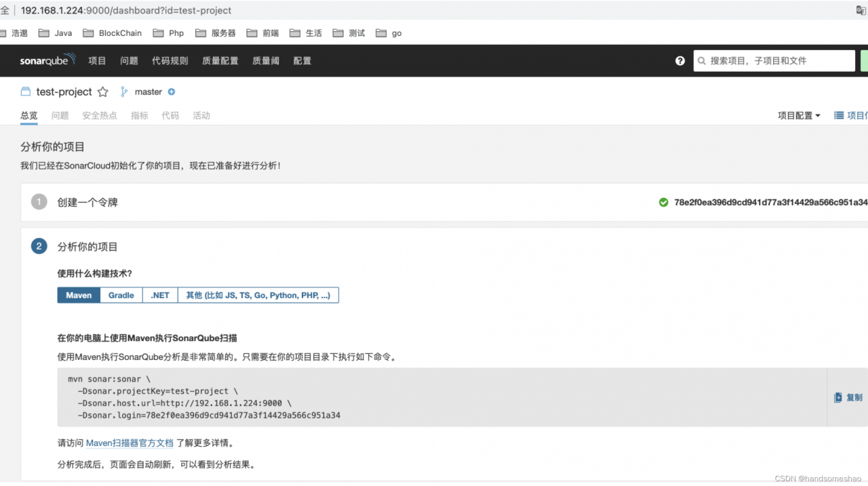Click step 1 创建一个令牌 header
This screenshot has width=868, height=486.
tap(87, 202)
